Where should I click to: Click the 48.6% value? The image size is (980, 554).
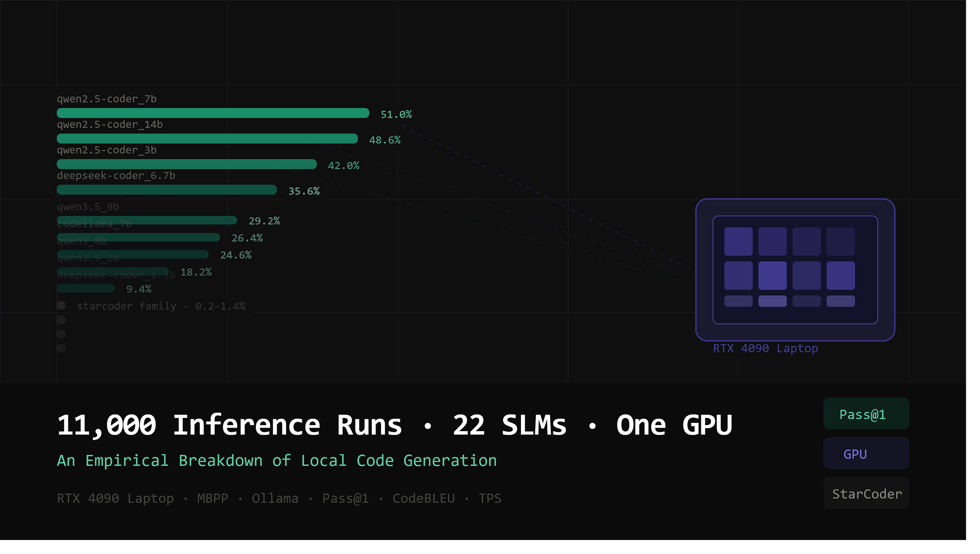coord(384,140)
